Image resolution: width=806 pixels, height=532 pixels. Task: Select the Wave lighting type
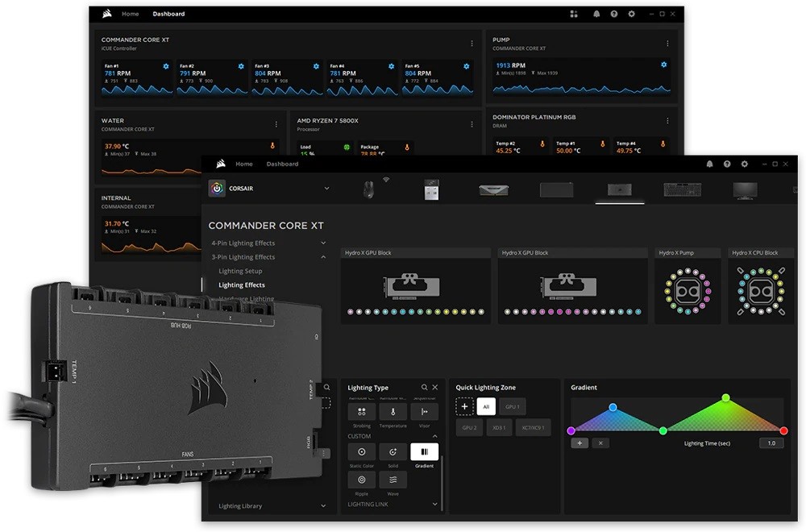(393, 480)
